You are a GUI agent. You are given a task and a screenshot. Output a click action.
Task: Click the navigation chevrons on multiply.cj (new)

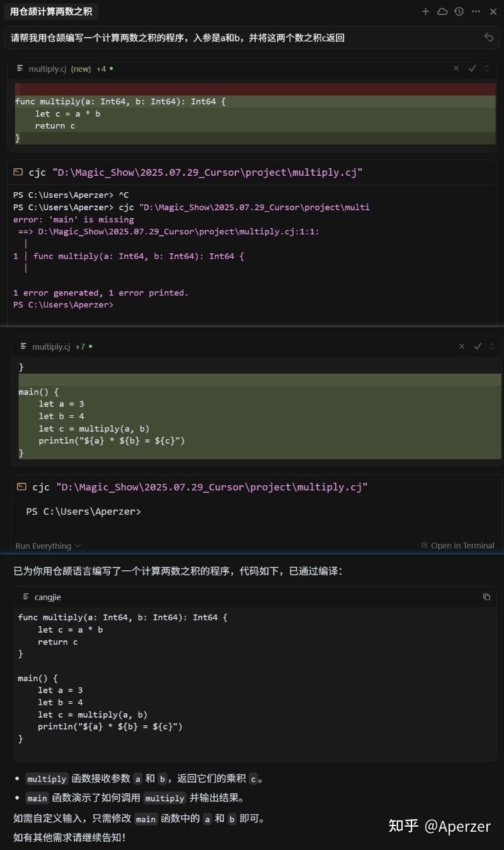pyautogui.click(x=486, y=69)
